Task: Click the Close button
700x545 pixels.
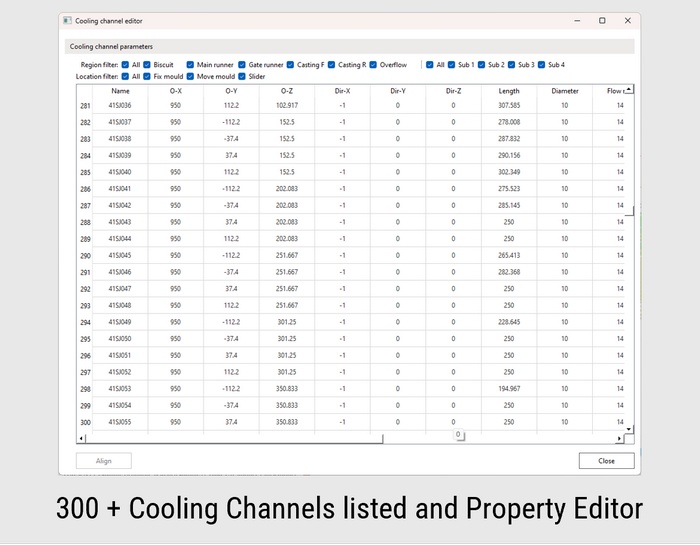Action: pos(606,461)
